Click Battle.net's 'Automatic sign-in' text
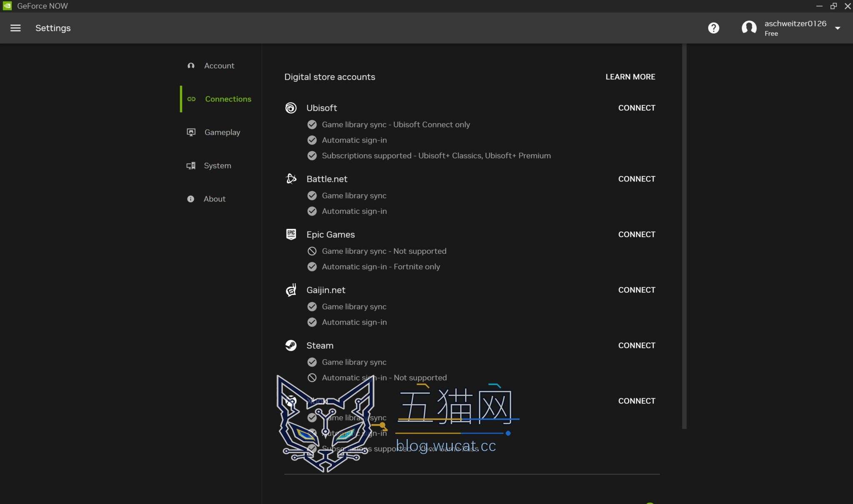Screen dimensions: 853x504 click(x=354, y=211)
